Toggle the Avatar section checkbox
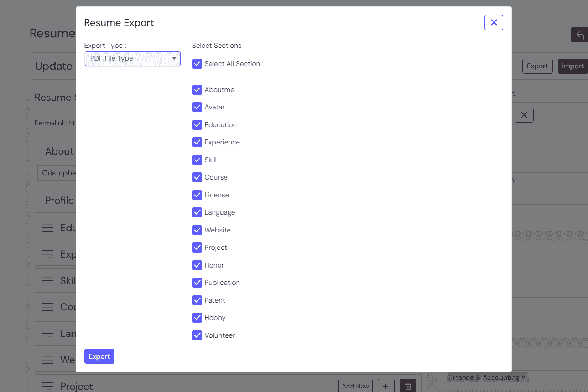This screenshot has height=392, width=588. click(197, 107)
